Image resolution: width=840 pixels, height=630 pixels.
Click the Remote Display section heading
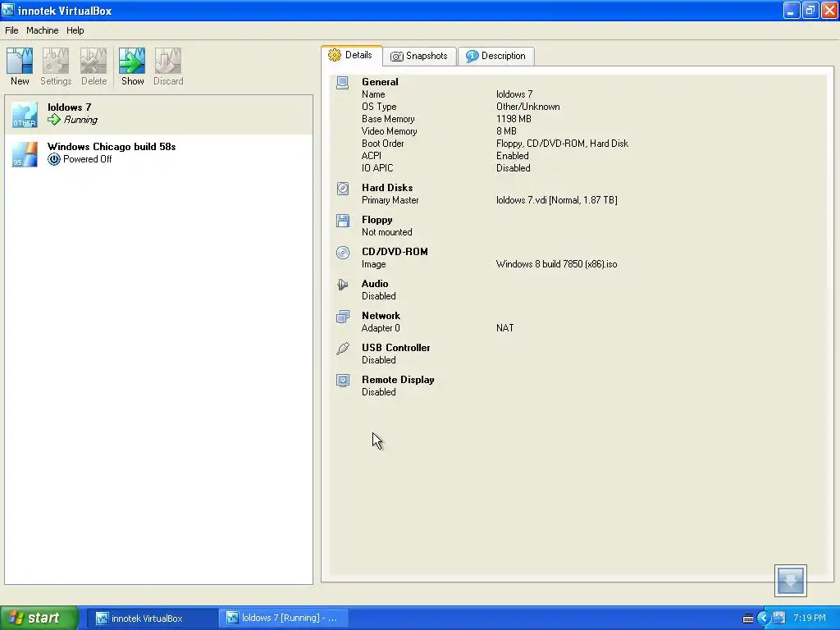coord(398,380)
